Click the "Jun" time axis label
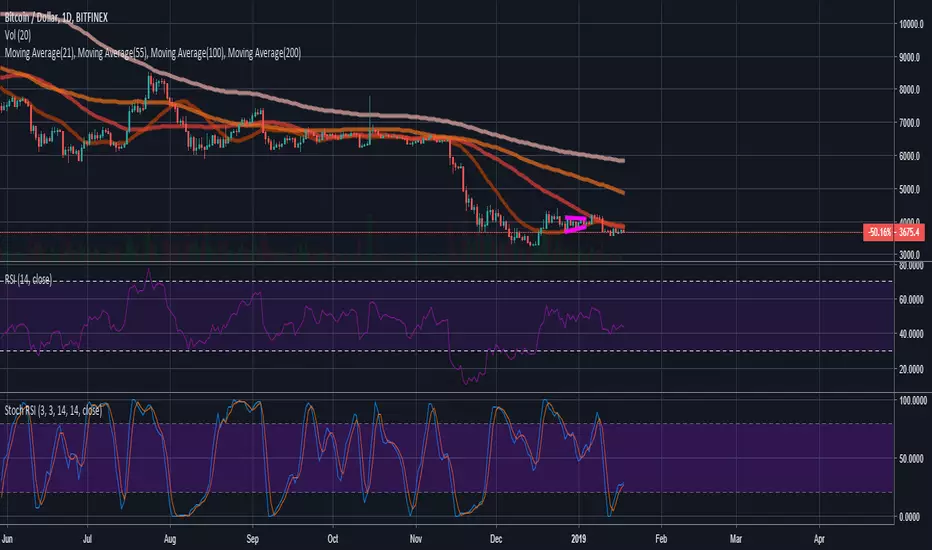Screen dimensions: 932x550 pos(7,539)
